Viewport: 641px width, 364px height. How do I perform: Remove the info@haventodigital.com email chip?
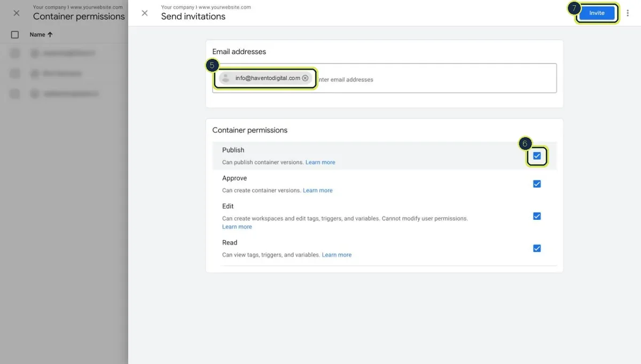click(305, 78)
